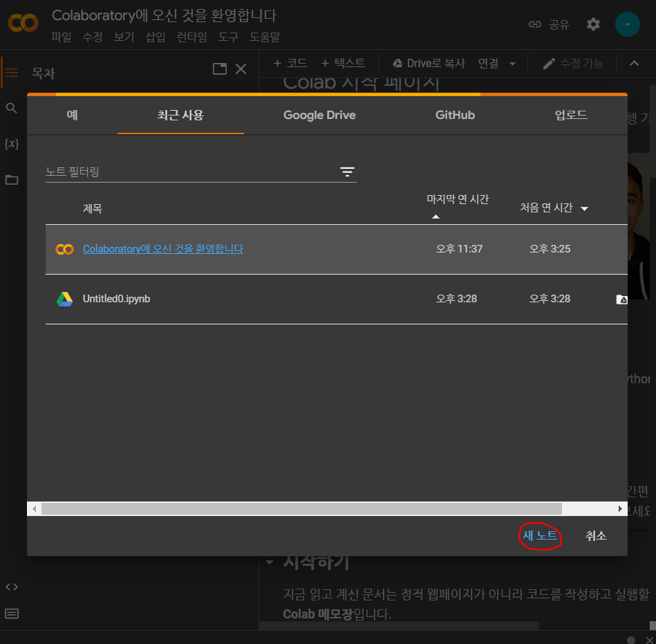656x644 pixels.
Task: Click the user account avatar
Action: click(627, 24)
